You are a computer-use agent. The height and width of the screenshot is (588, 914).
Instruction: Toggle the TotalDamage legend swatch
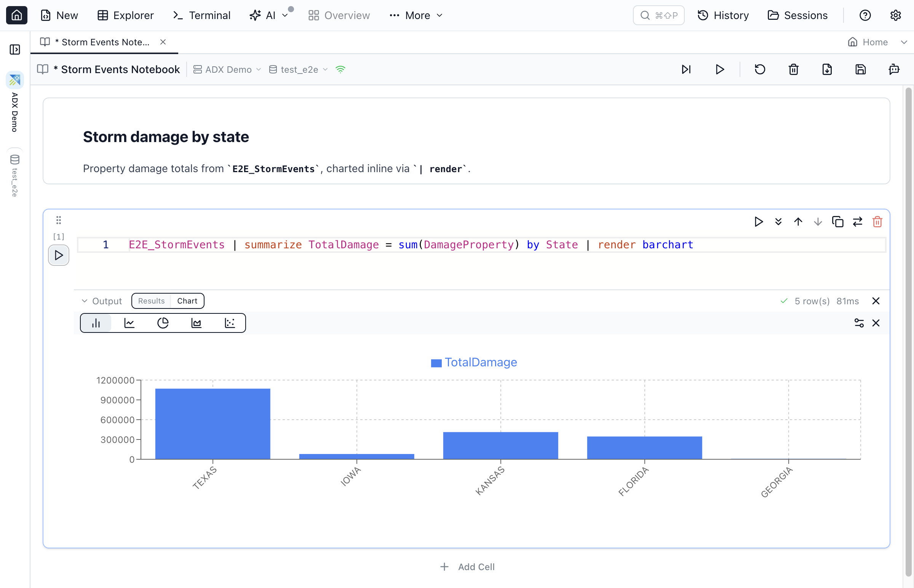pyautogui.click(x=436, y=363)
